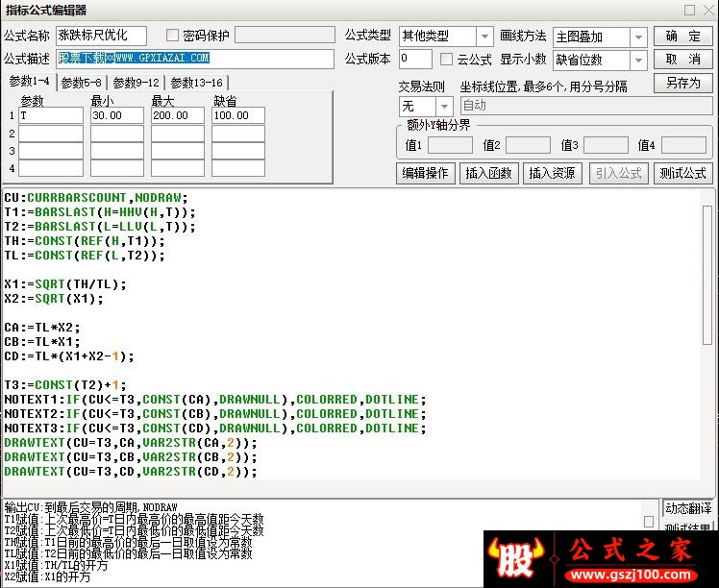719x588 pixels.
Task: Select the 参数13-16 tab
Action: (x=196, y=83)
